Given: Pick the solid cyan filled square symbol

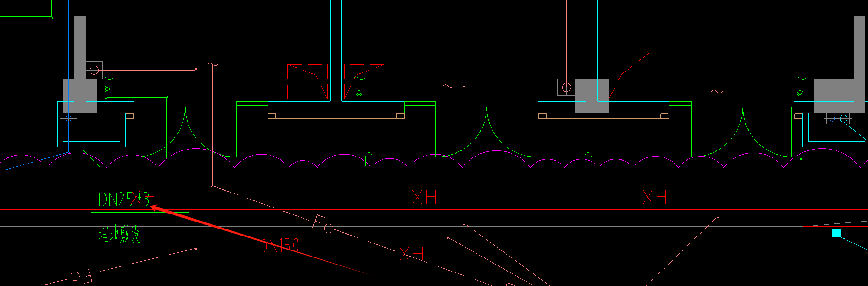Looking at the screenshot, I should [x=837, y=233].
